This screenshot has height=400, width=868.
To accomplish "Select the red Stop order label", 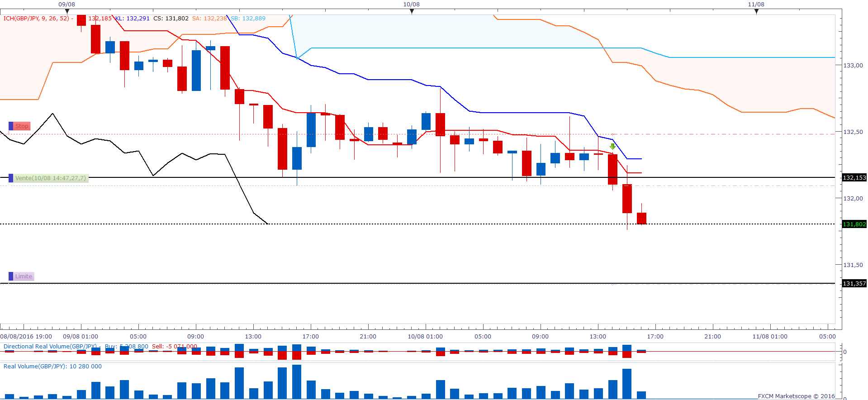I will (x=22, y=126).
